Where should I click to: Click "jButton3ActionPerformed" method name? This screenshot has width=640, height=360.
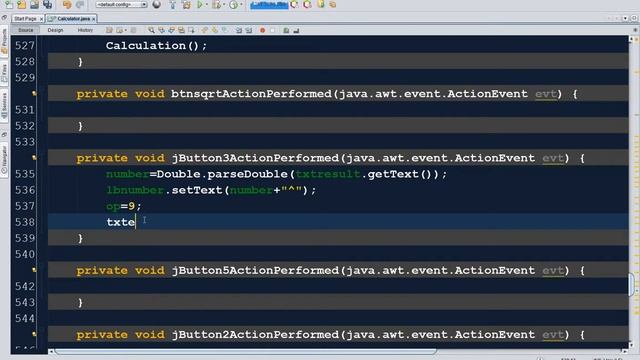(x=256, y=158)
